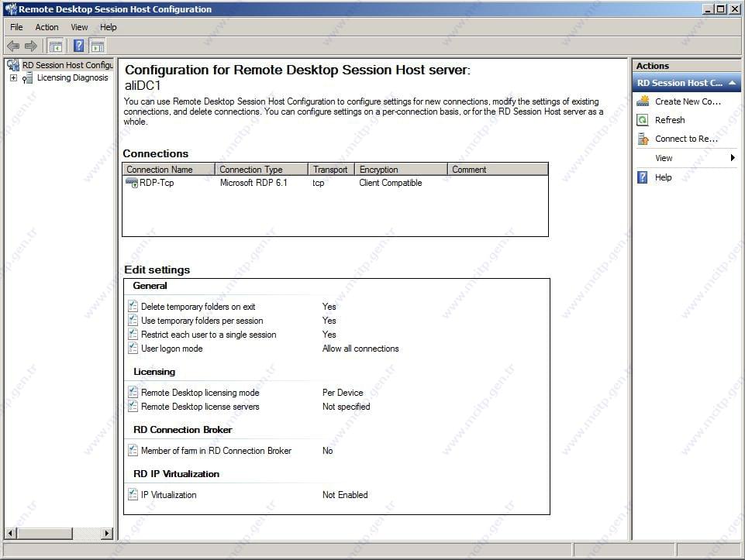The height and width of the screenshot is (560, 745).
Task: Open Delete temporary folders on exit setting
Action: 198,307
